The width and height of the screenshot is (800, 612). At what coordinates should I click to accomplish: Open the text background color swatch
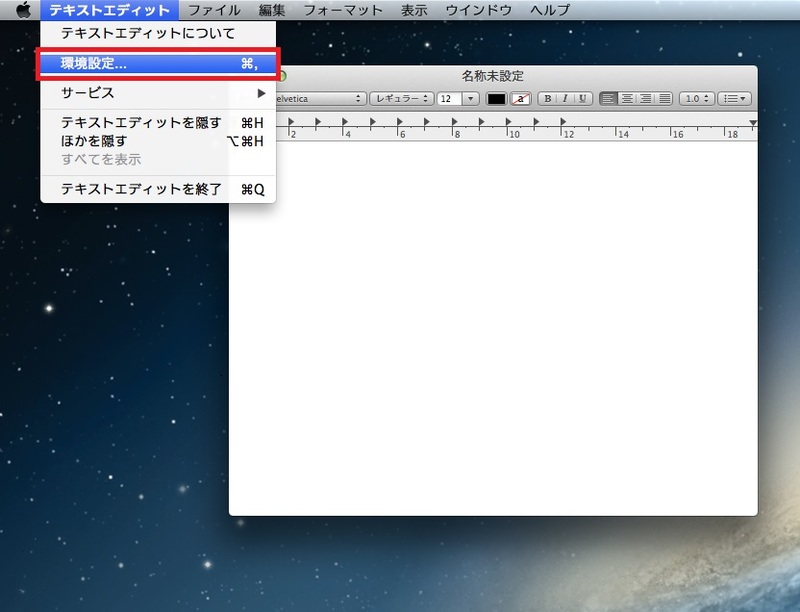coord(520,98)
